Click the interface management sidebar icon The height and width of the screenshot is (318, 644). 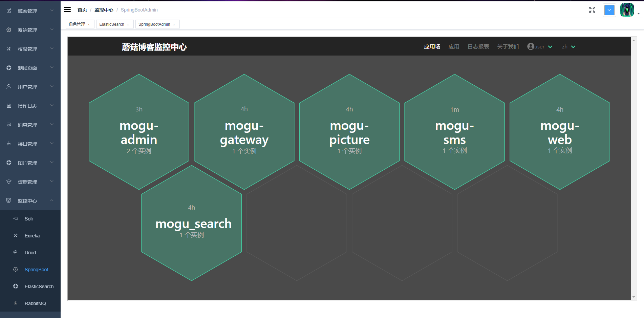(9, 144)
